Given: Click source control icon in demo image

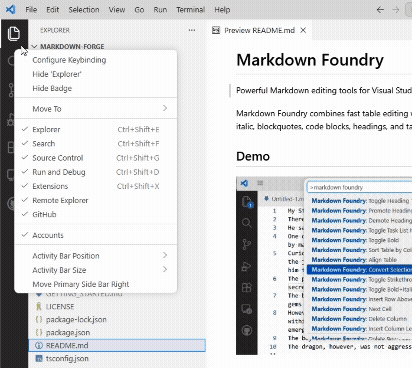Looking at the screenshot, I should pyautogui.click(x=247, y=244).
